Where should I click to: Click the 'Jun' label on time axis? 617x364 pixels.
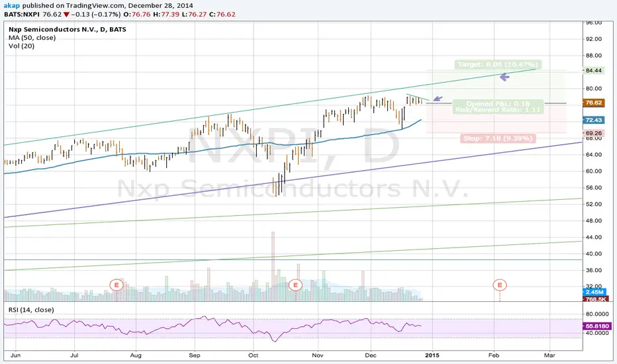15,355
